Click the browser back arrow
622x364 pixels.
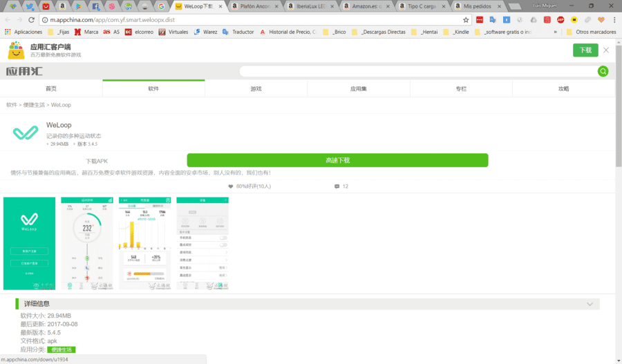click(x=8, y=20)
